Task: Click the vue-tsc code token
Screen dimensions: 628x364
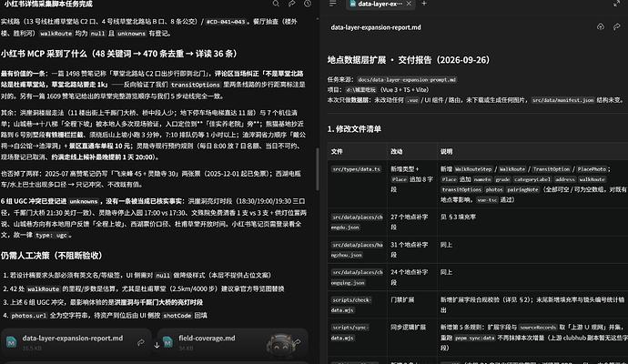Action: click(487, 200)
